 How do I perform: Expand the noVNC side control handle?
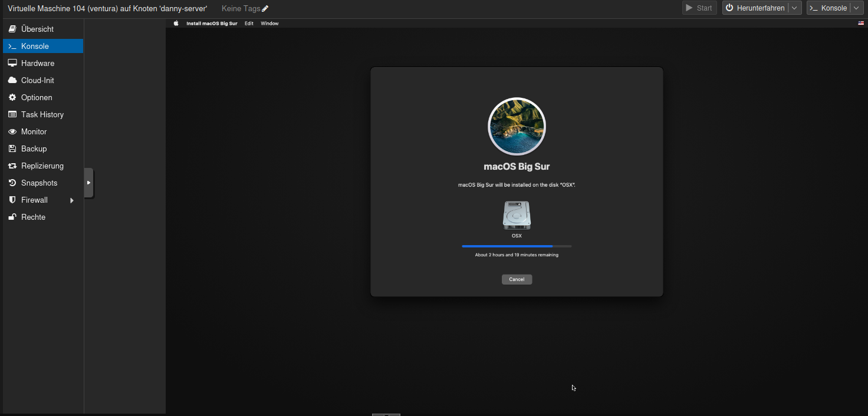(88, 183)
